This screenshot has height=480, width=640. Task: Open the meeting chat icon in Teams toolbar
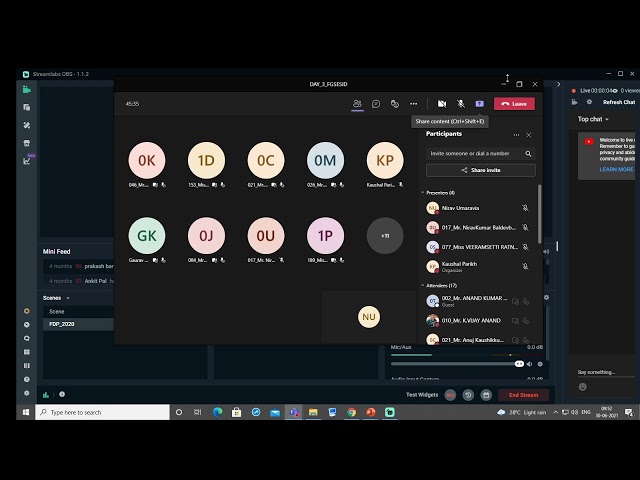(x=376, y=104)
